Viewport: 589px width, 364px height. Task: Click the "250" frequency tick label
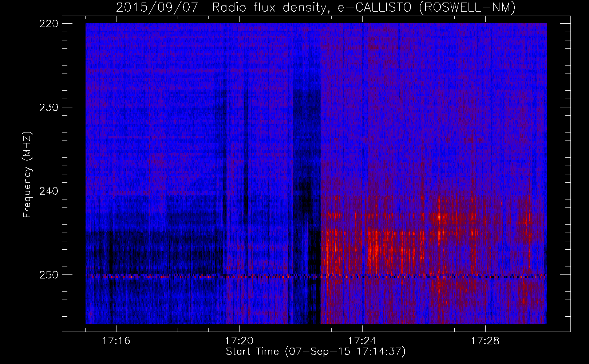(48, 275)
